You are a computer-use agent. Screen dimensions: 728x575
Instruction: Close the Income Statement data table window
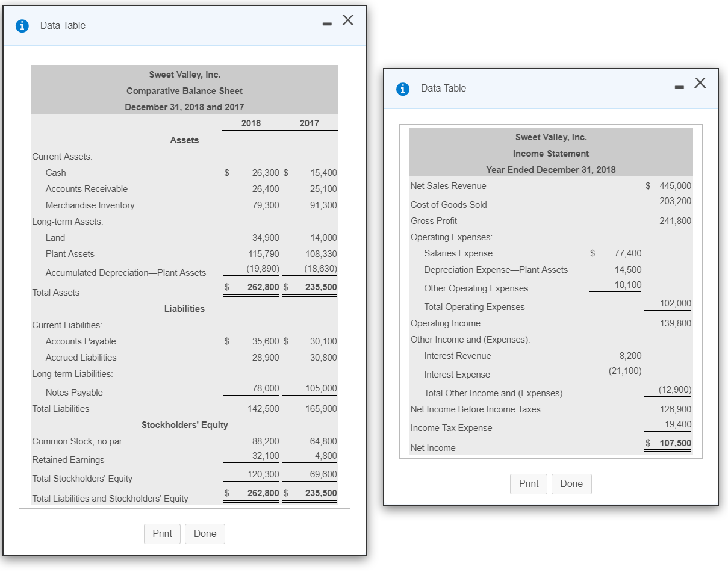[x=700, y=82]
